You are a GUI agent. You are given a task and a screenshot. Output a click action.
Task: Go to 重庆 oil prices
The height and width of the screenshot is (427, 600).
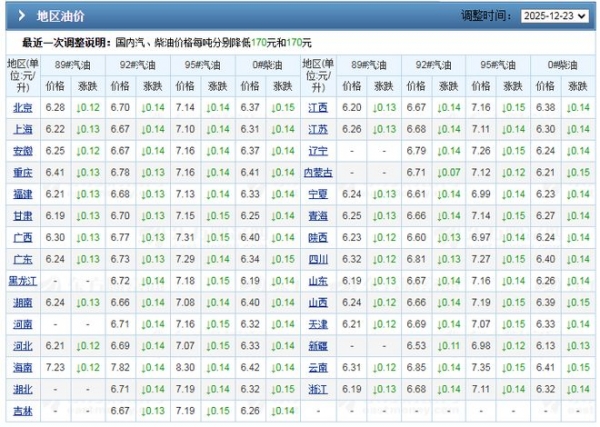click(22, 172)
